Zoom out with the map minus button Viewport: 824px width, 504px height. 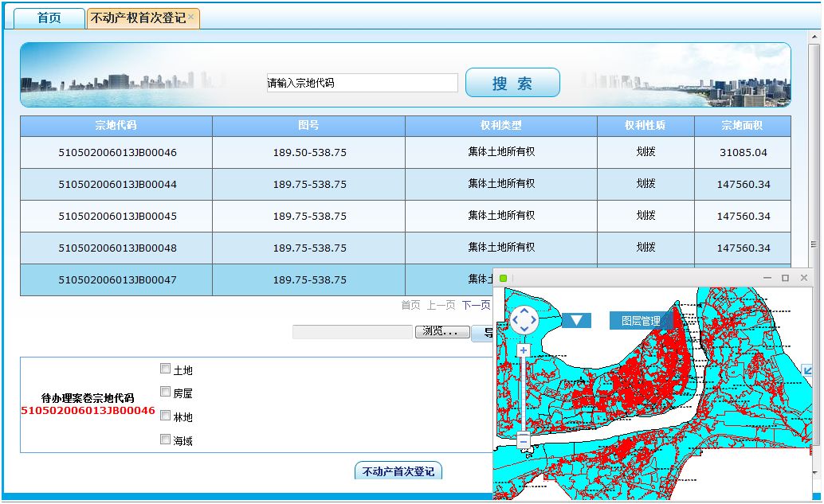pyautogui.click(x=524, y=440)
